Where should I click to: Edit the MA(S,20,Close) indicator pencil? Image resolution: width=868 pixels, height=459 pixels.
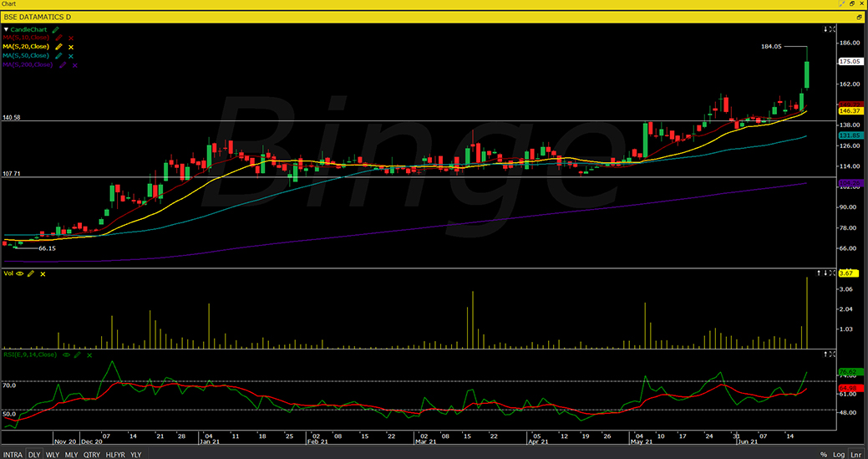tap(58, 47)
